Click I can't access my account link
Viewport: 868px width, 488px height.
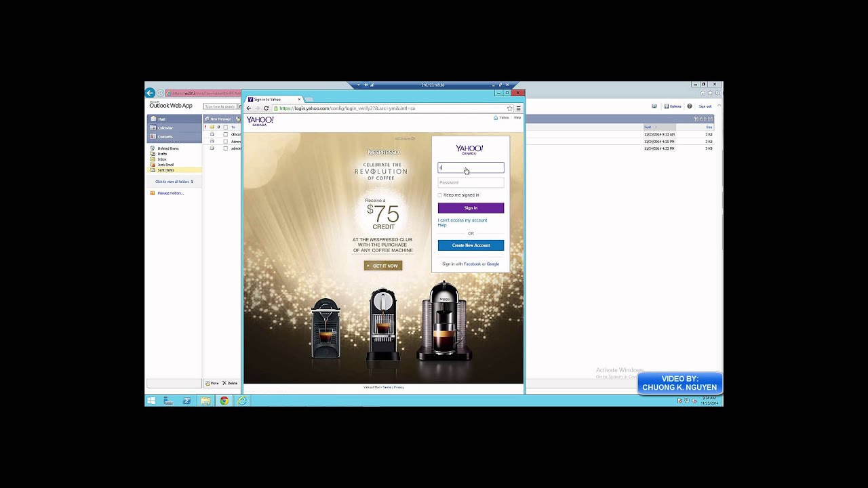(x=462, y=220)
